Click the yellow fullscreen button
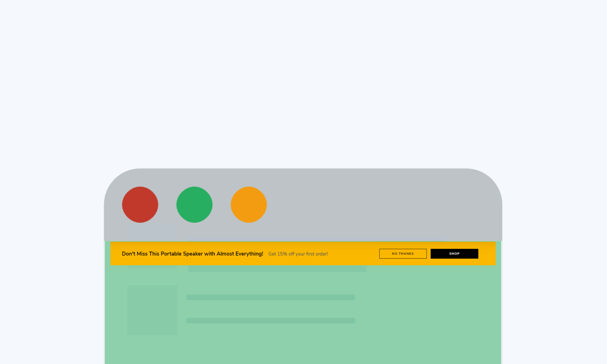Image resolution: width=607 pixels, height=364 pixels. (248, 204)
